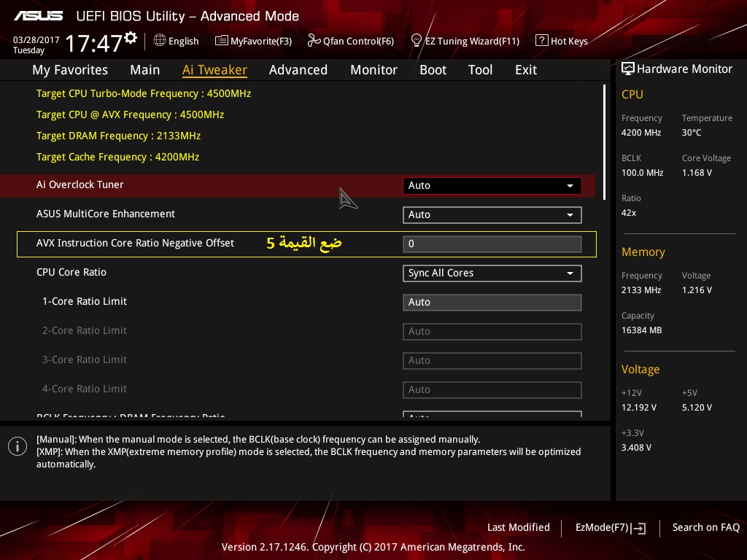The height and width of the screenshot is (560, 747).
Task: Open the Monitor tab
Action: tap(373, 70)
